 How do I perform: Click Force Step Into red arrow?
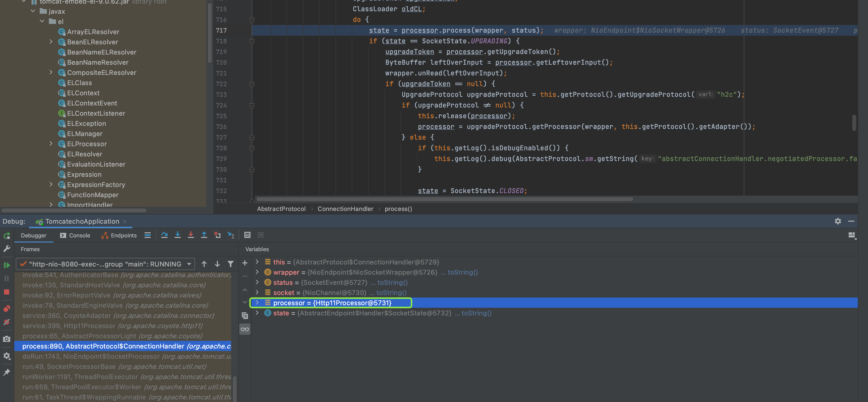191,235
